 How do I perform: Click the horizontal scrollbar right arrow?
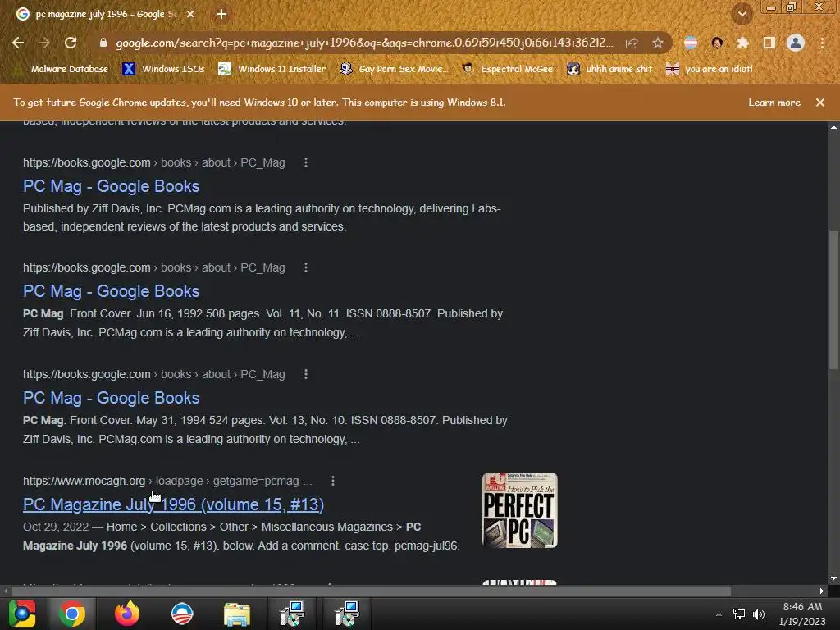point(822,591)
